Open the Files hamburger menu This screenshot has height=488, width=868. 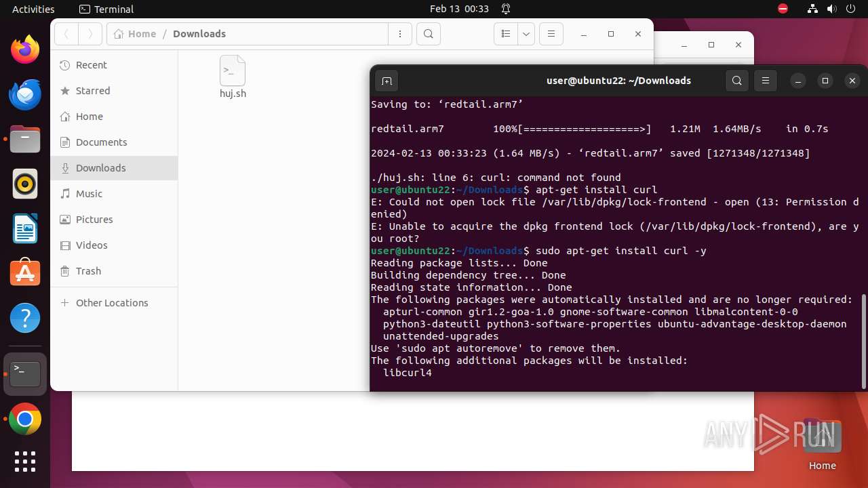point(551,34)
